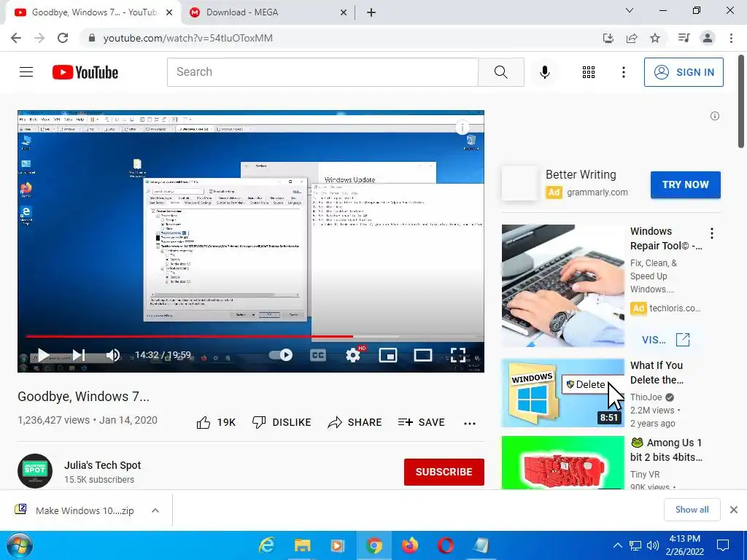Click the address bar URL
The height and width of the screenshot is (560, 747).
point(187,38)
